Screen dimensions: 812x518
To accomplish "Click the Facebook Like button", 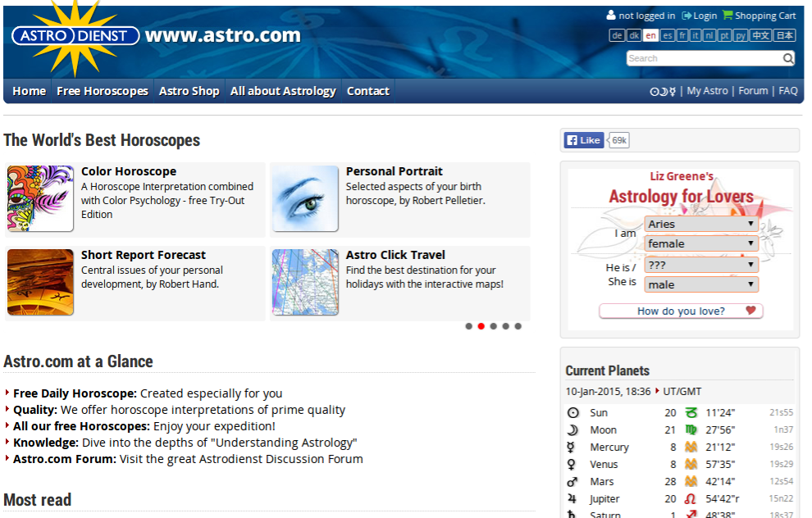I will [584, 140].
